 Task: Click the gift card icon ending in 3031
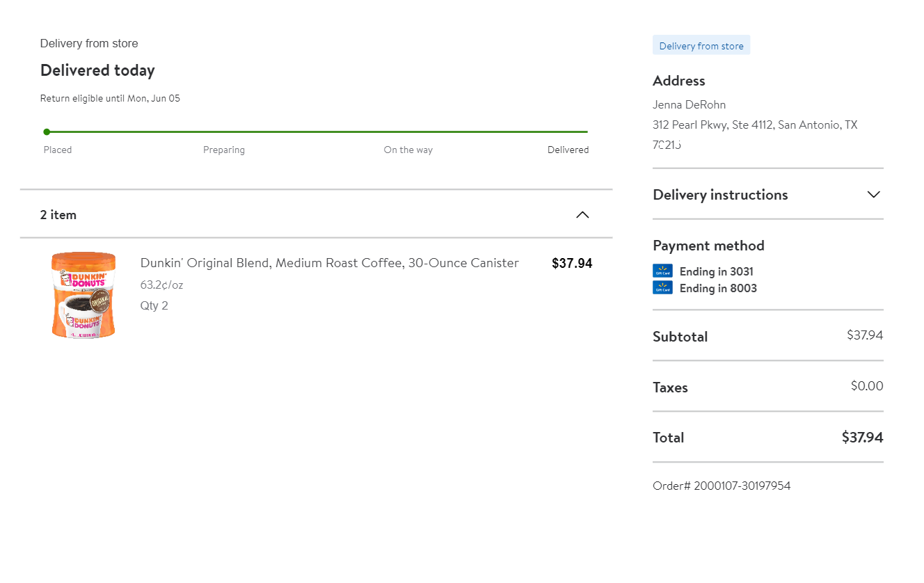[662, 271]
